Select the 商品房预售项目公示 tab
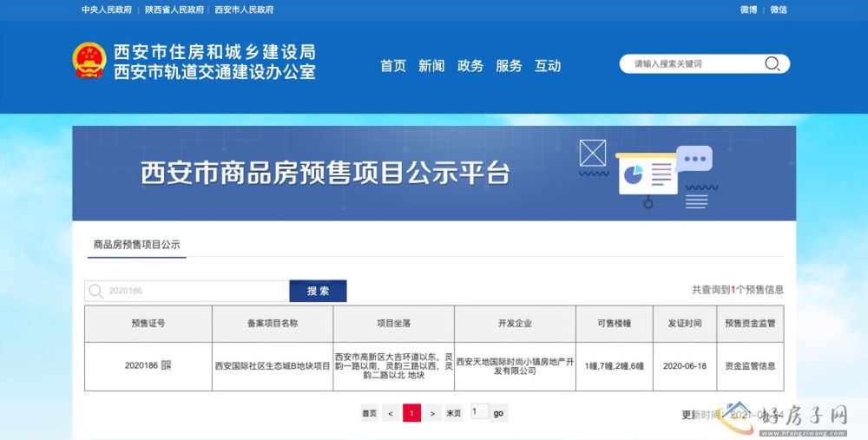868x440 pixels. coord(137,245)
